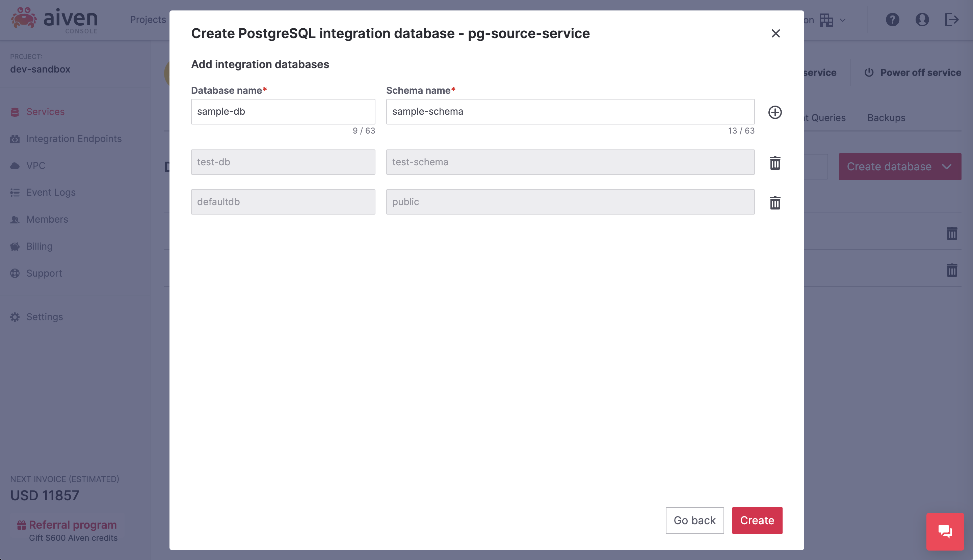The height and width of the screenshot is (560, 973).
Task: Click the disabled defaultdb field
Action: (x=283, y=202)
